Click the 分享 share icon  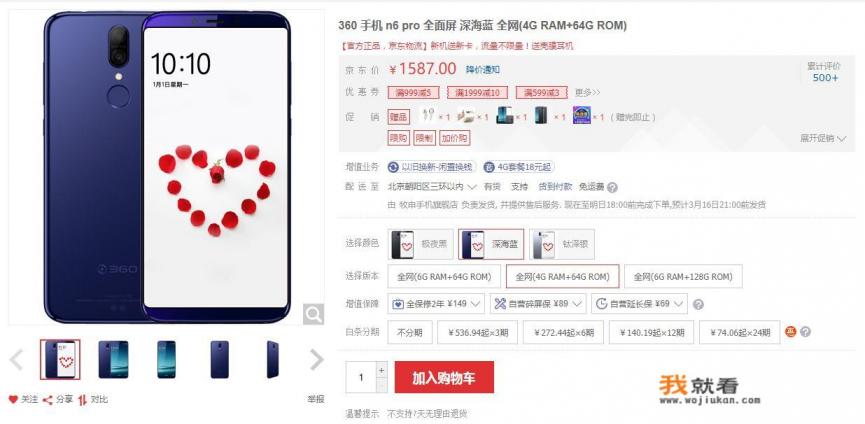[x=48, y=400]
